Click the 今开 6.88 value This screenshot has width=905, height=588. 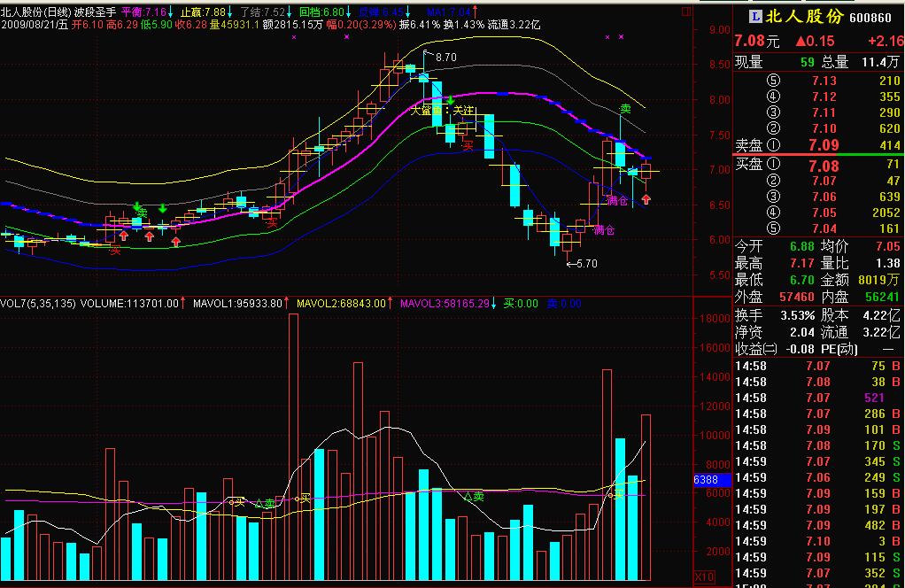(802, 247)
